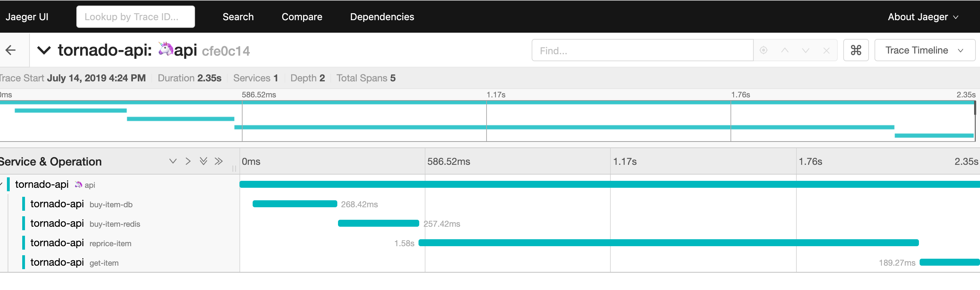980x290 pixels.
Task: Click the Lookup by Trace ID field
Action: (135, 17)
